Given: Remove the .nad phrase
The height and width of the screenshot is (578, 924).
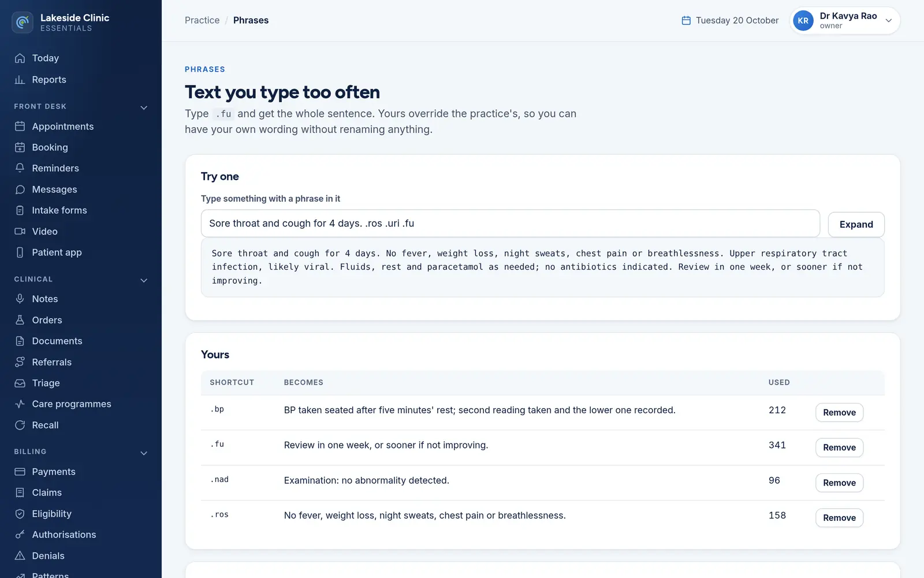Looking at the screenshot, I should point(839,483).
